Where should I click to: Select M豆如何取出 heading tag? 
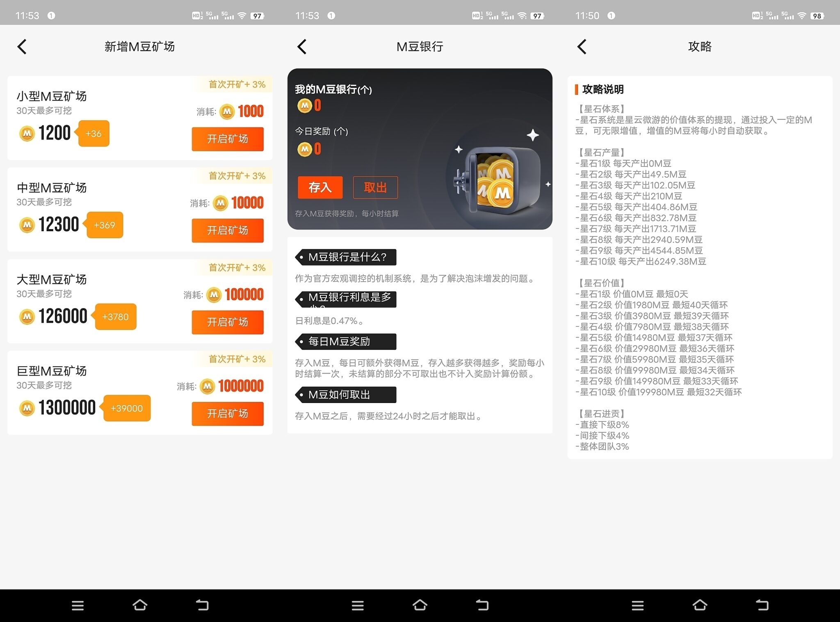pos(346,395)
